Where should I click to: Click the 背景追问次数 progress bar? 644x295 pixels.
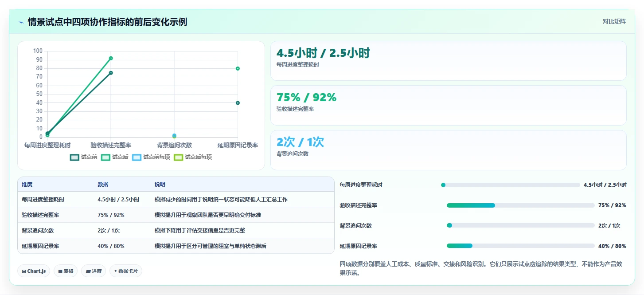[521, 225]
